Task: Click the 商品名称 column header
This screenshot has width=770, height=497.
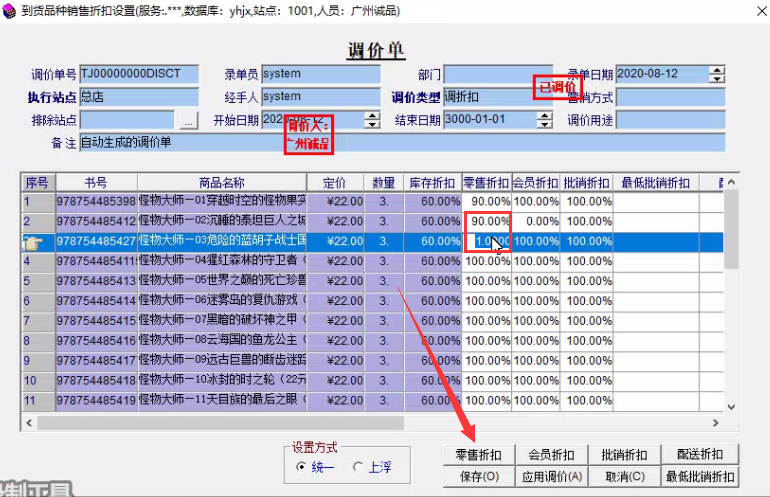Action: tap(222, 183)
